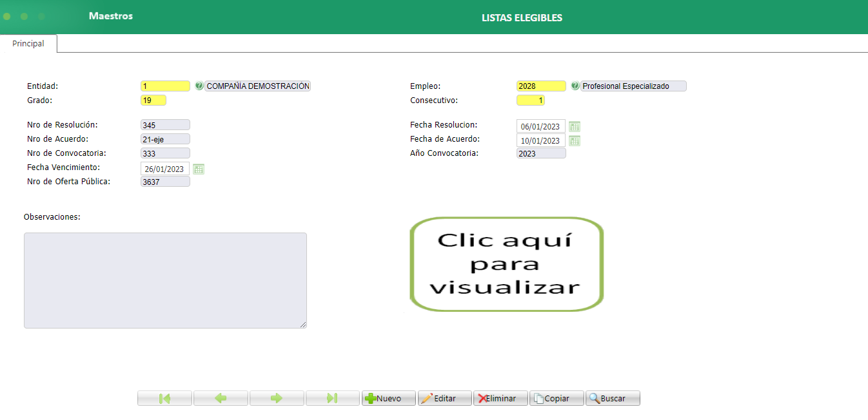Click the Copiar button
This screenshot has width=868, height=420.
[556, 397]
